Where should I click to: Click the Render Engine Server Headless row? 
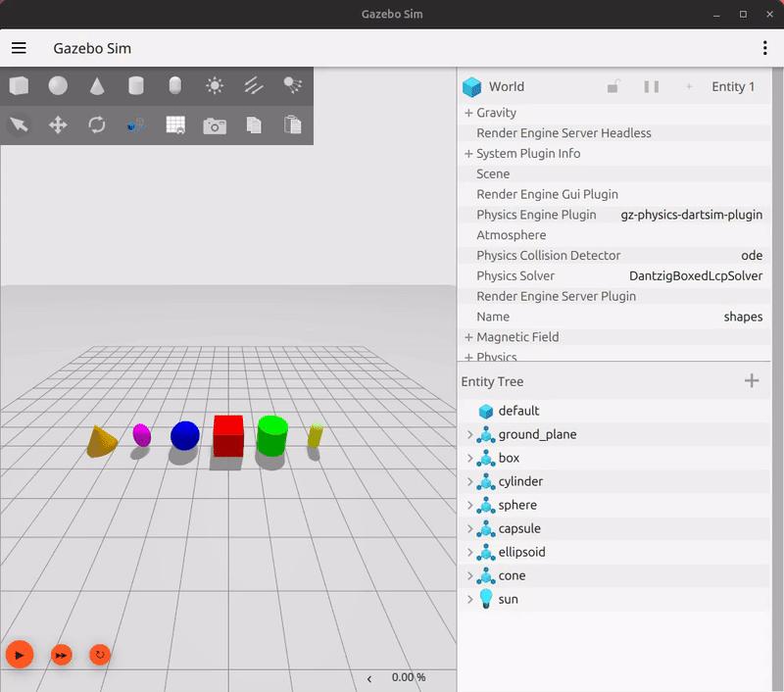(x=614, y=133)
